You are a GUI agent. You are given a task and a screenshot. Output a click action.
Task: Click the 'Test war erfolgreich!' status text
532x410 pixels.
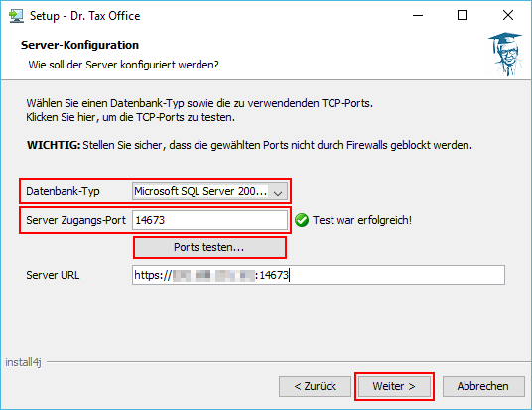tap(362, 220)
